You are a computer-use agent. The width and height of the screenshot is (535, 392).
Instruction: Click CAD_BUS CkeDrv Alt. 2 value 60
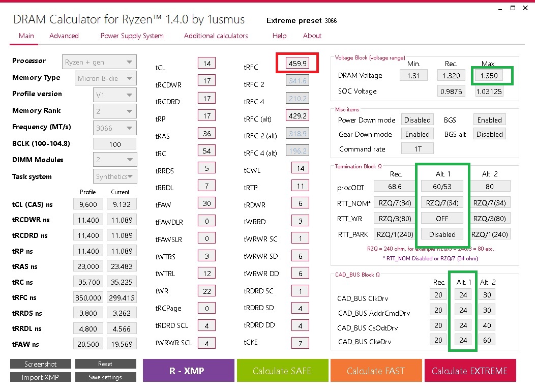(x=487, y=340)
